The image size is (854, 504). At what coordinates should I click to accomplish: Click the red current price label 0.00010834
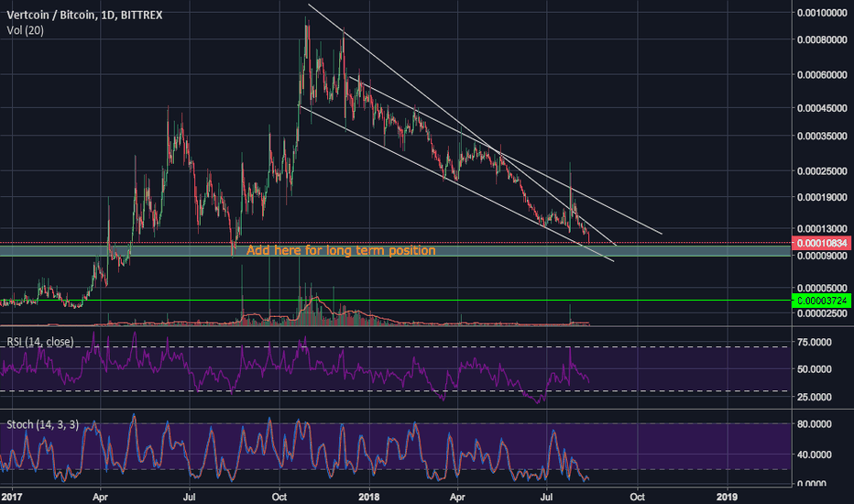(x=821, y=243)
